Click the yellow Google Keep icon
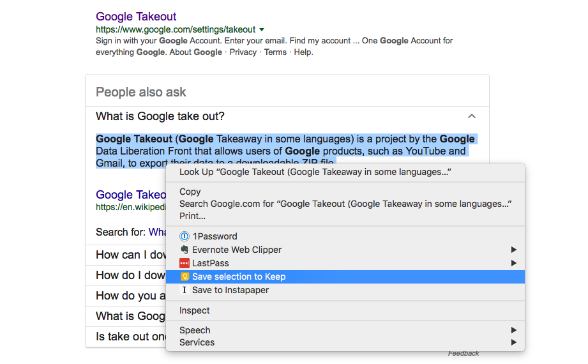 tap(185, 277)
